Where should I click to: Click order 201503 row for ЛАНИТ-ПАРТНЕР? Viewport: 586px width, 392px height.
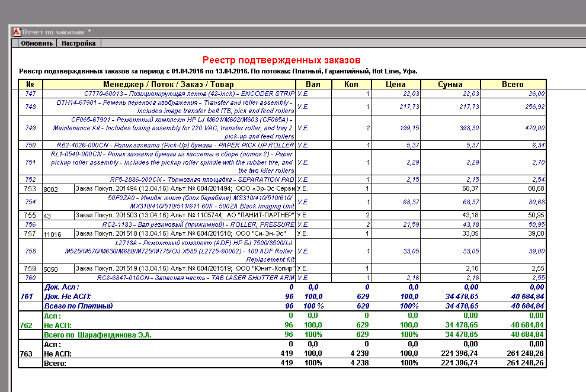(184, 215)
